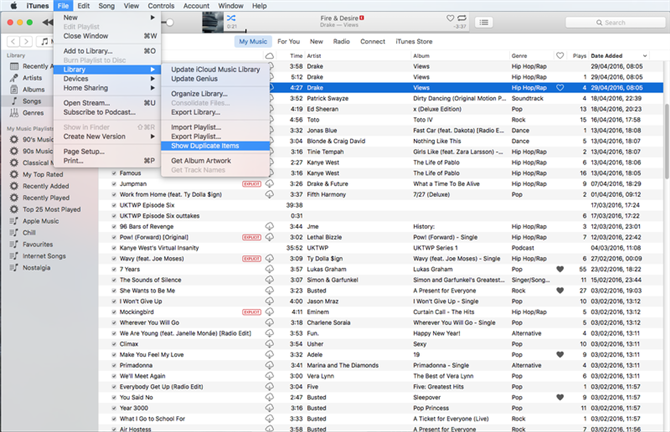Click the Date Added sort arrow

coord(645,56)
